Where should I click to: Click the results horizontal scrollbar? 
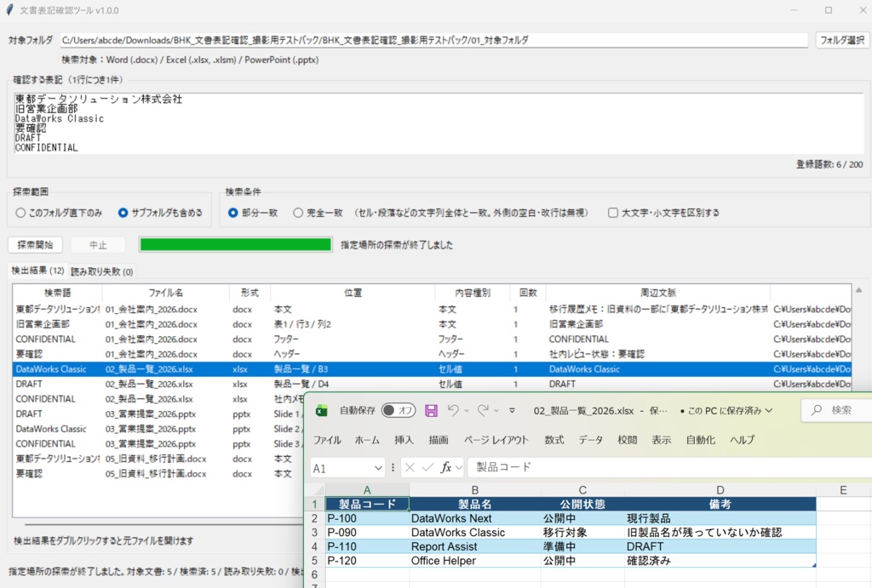(x=164, y=524)
